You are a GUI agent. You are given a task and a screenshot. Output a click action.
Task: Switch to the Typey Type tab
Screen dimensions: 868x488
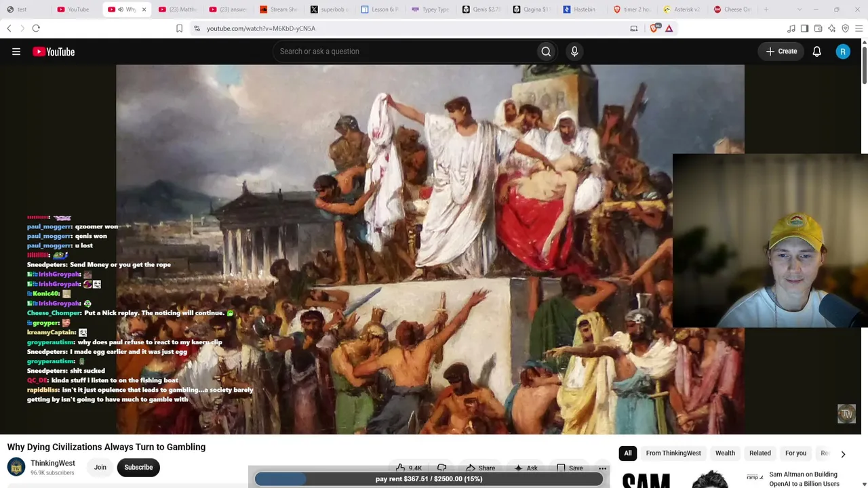[431, 9]
